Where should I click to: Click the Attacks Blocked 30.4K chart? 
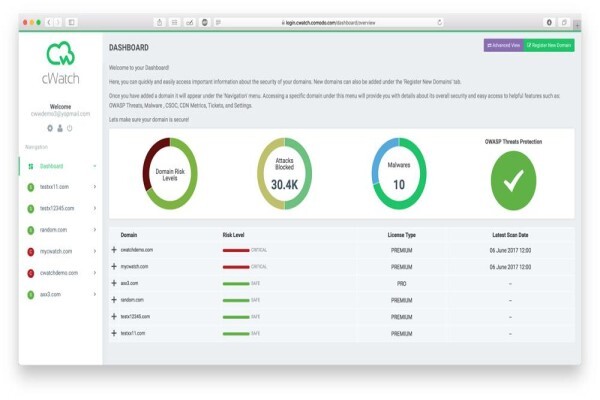click(284, 173)
